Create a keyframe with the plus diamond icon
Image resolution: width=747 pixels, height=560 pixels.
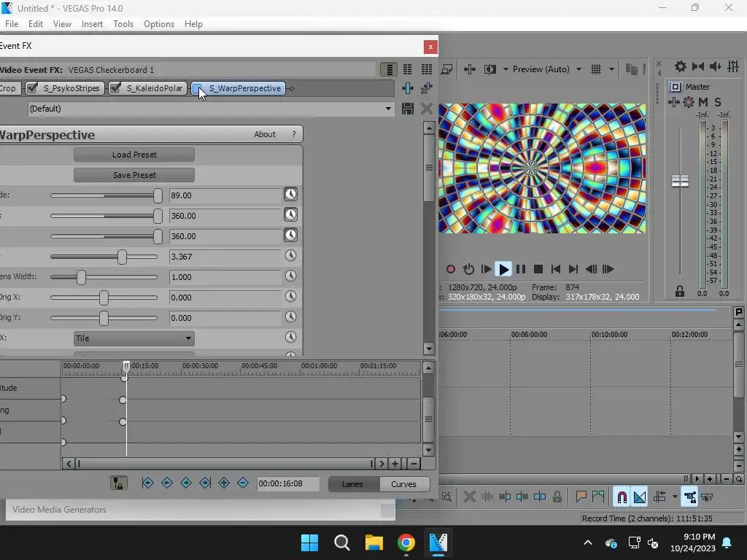(224, 483)
